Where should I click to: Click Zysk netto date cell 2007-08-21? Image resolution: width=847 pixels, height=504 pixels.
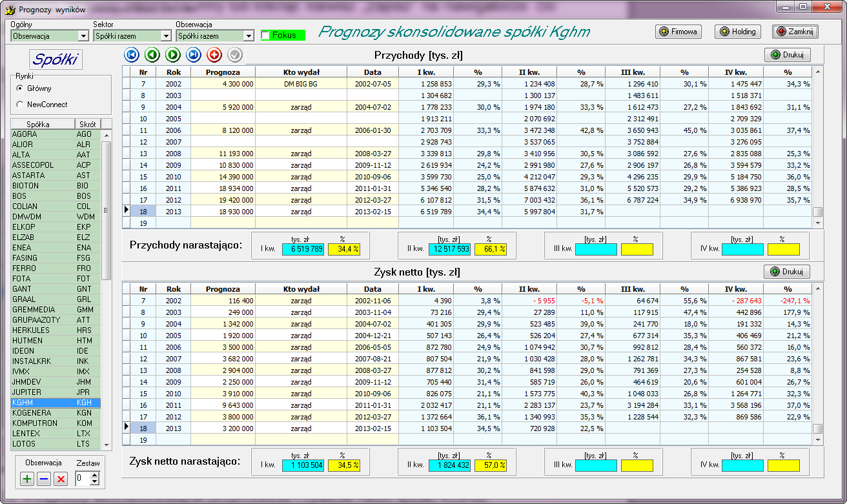(372, 359)
